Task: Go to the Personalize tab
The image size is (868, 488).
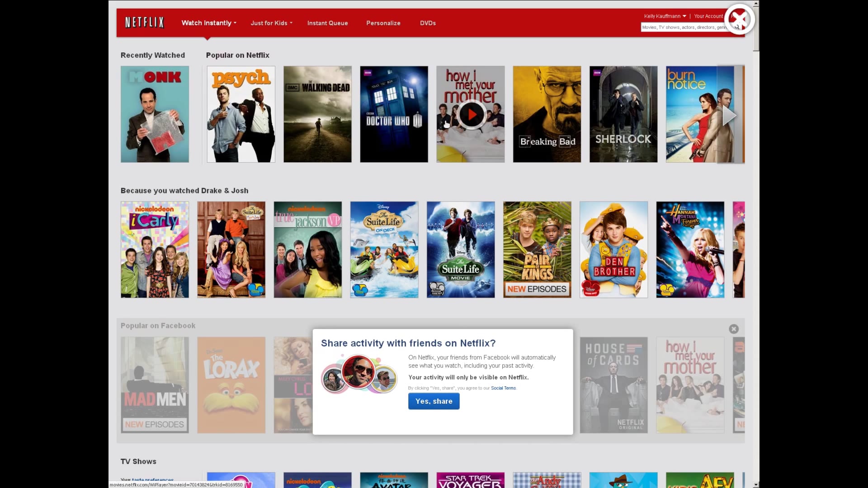Action: pyautogui.click(x=383, y=23)
